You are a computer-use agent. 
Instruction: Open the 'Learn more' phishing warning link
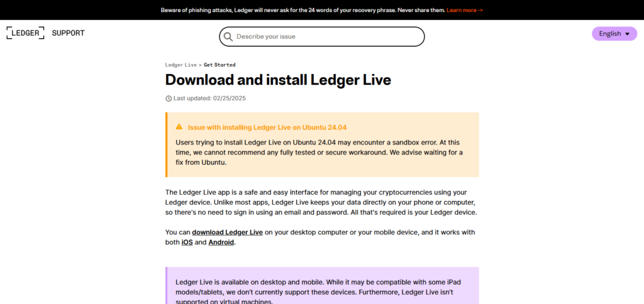point(465,10)
